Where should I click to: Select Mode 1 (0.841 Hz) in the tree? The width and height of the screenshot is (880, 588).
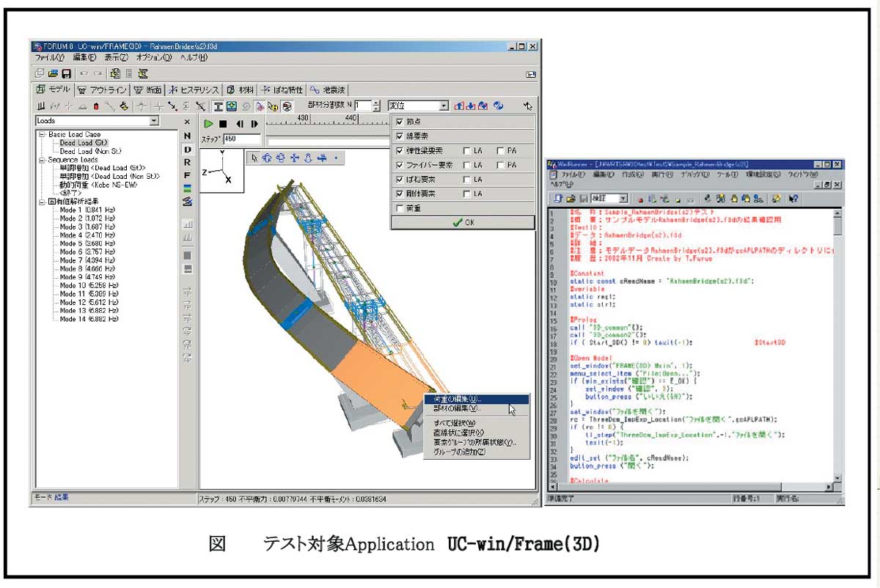point(87,210)
